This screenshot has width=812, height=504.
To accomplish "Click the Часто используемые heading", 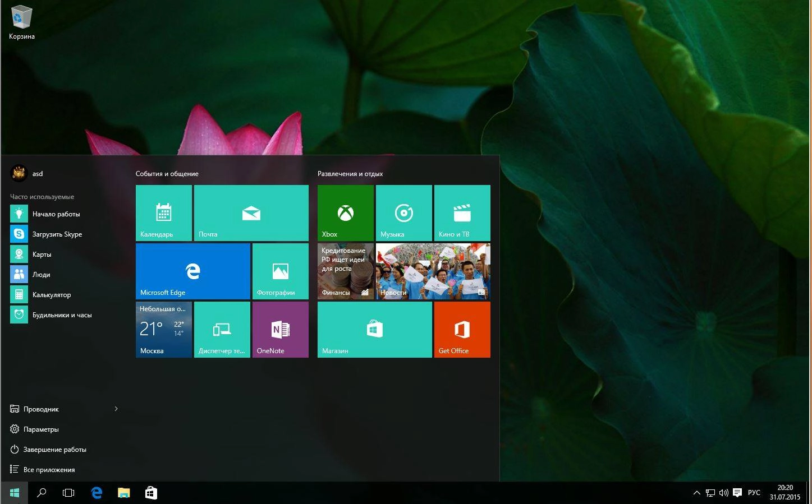I will pos(42,197).
